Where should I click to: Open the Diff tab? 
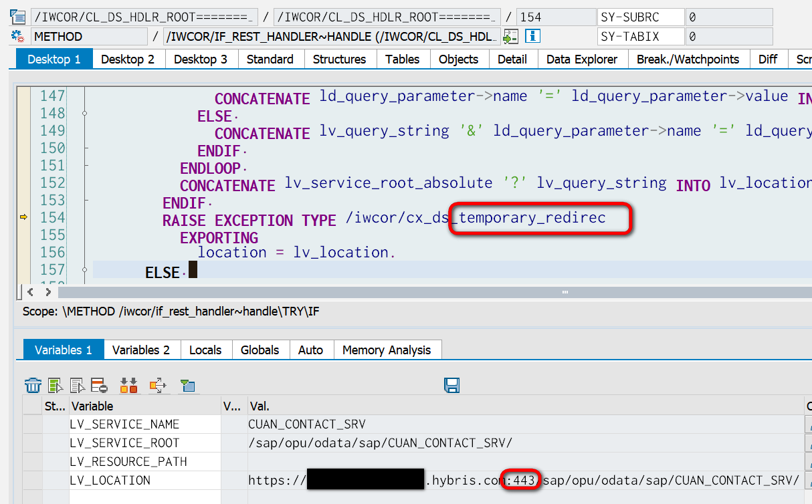(768, 59)
